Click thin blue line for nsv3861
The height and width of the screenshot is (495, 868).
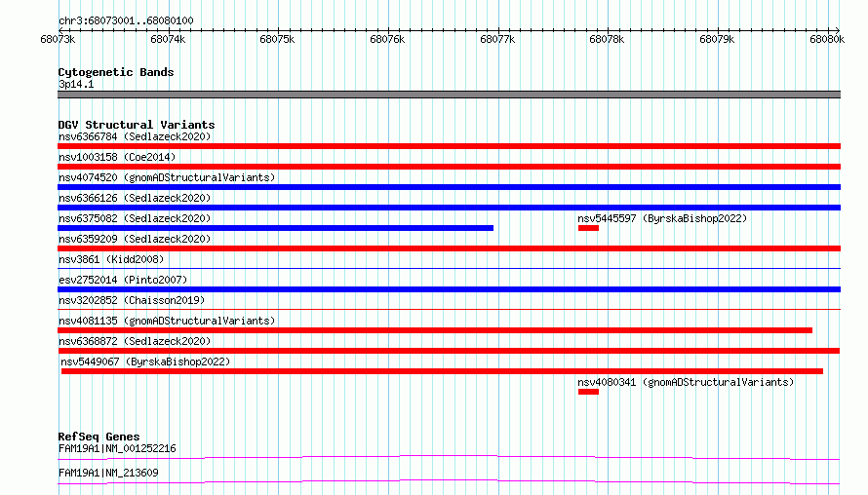click(449, 268)
